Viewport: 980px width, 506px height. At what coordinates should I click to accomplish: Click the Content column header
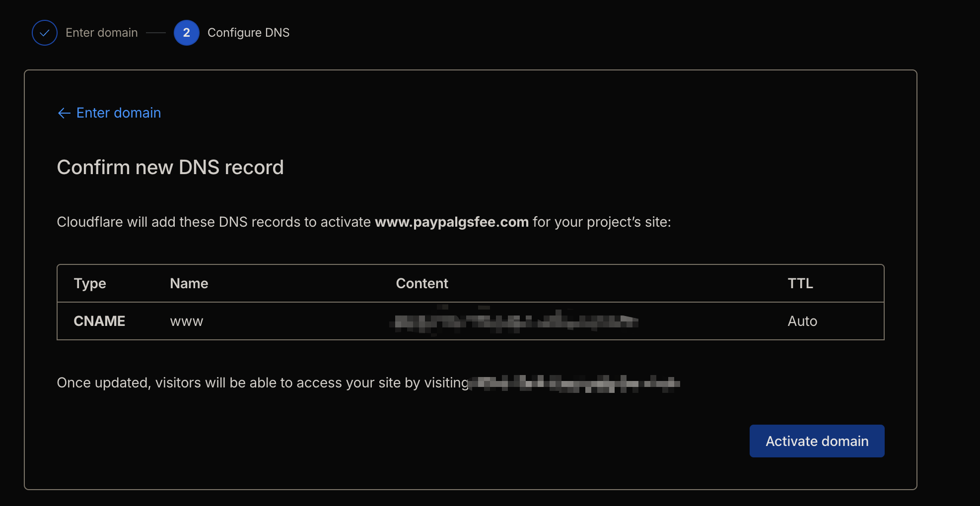click(x=422, y=283)
